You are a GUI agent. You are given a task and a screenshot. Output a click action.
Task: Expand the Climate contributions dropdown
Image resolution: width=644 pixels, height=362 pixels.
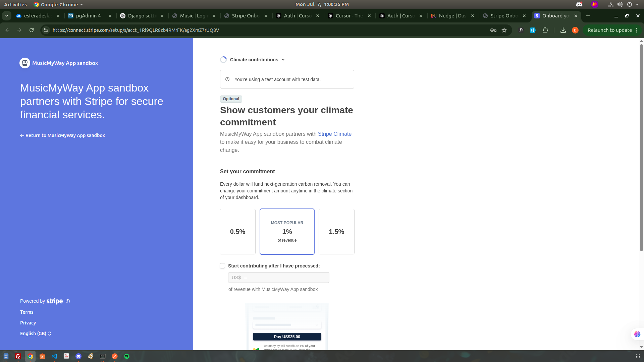[257, 60]
